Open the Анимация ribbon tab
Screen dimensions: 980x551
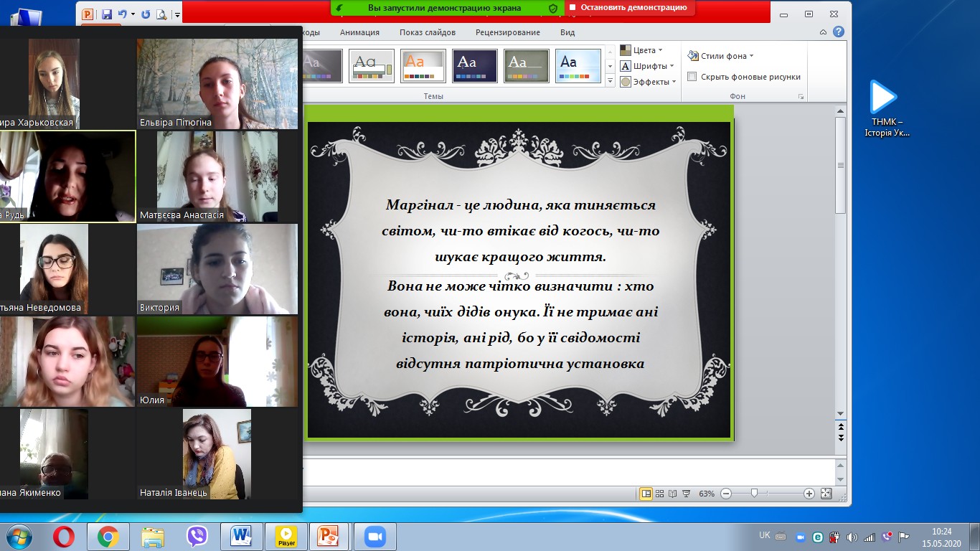click(359, 32)
